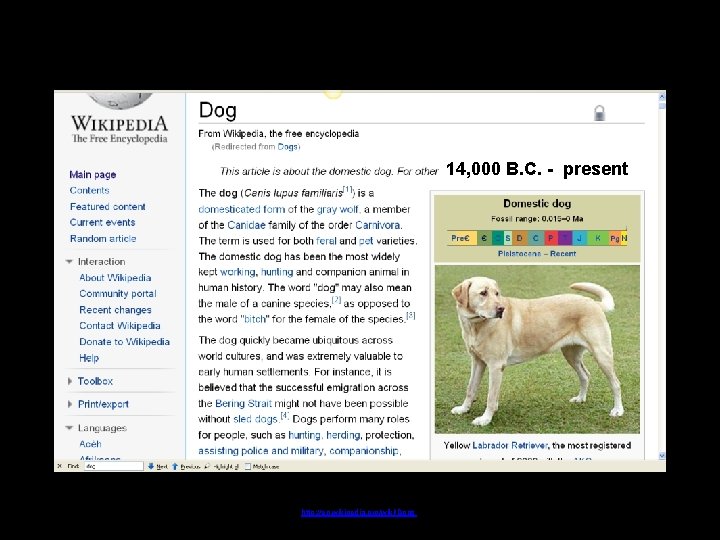The height and width of the screenshot is (540, 720).
Task: Open a Random article
Action: [103, 238]
